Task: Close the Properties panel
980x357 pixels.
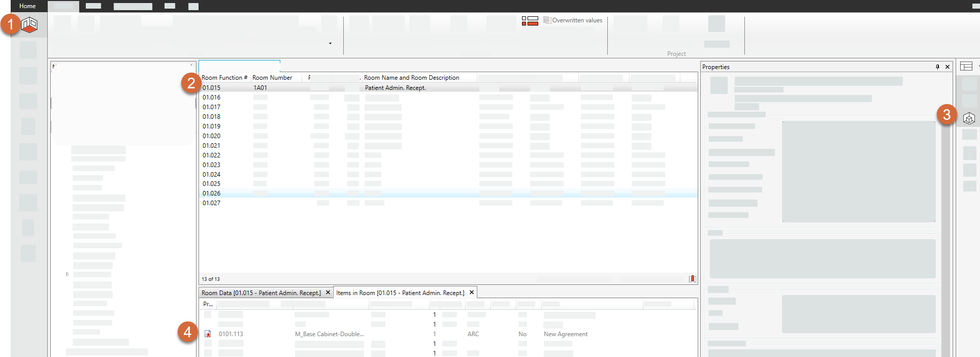Action: click(948, 67)
